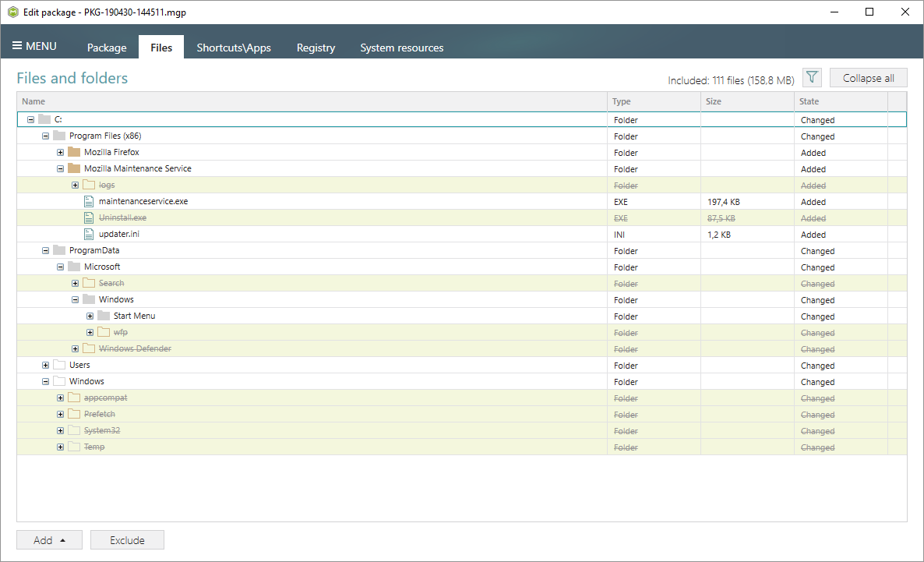Sort by the State column header
The height and width of the screenshot is (562, 924).
tap(841, 101)
